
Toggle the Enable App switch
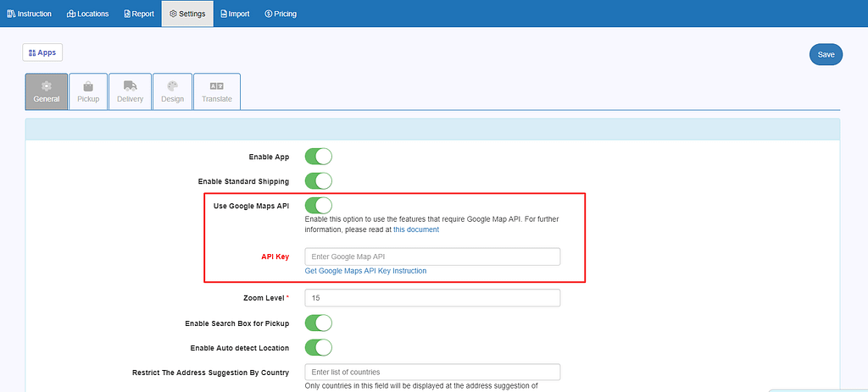point(319,157)
